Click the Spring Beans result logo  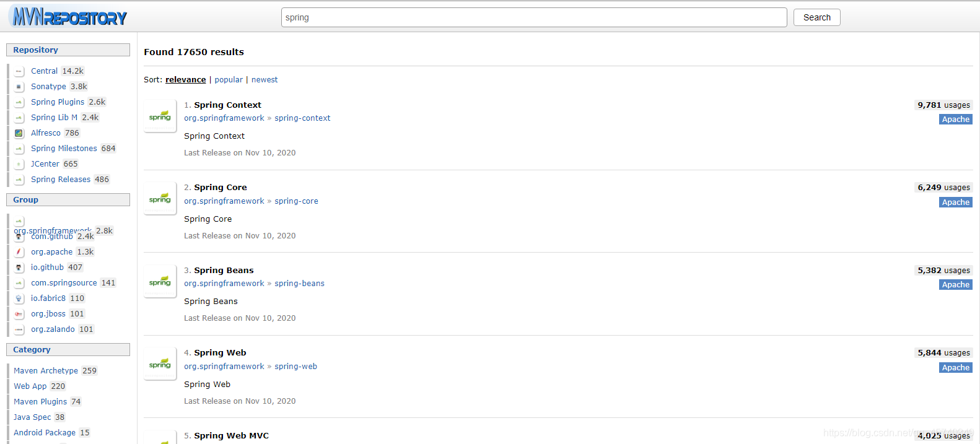pos(160,281)
